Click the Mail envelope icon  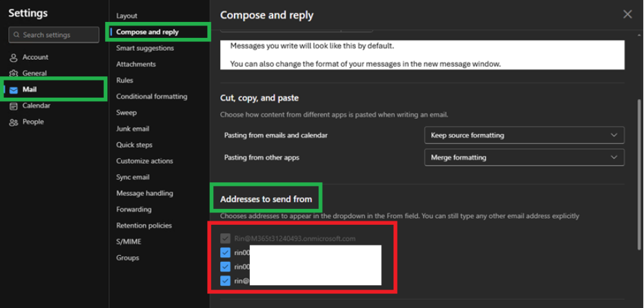coord(14,90)
